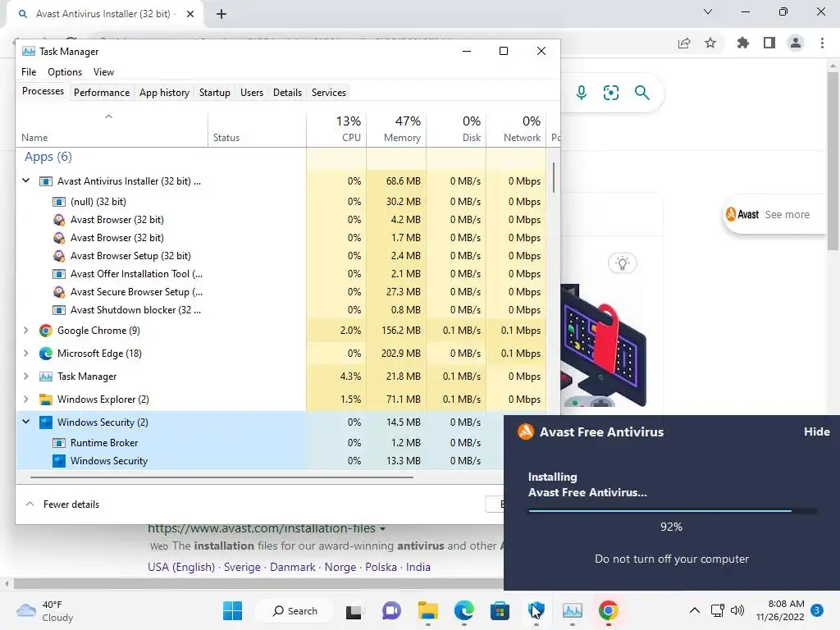Viewport: 840px width, 630px height.
Task: Collapse Task Manager using Fewer details
Action: click(x=62, y=504)
